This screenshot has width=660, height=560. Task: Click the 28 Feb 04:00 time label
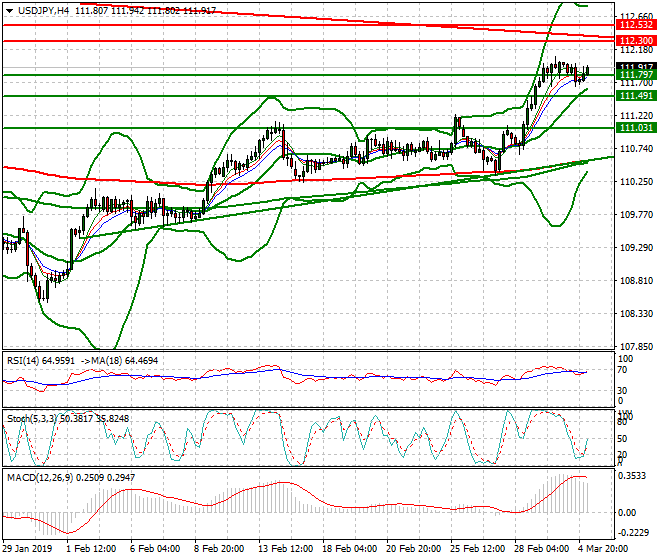coord(541,549)
